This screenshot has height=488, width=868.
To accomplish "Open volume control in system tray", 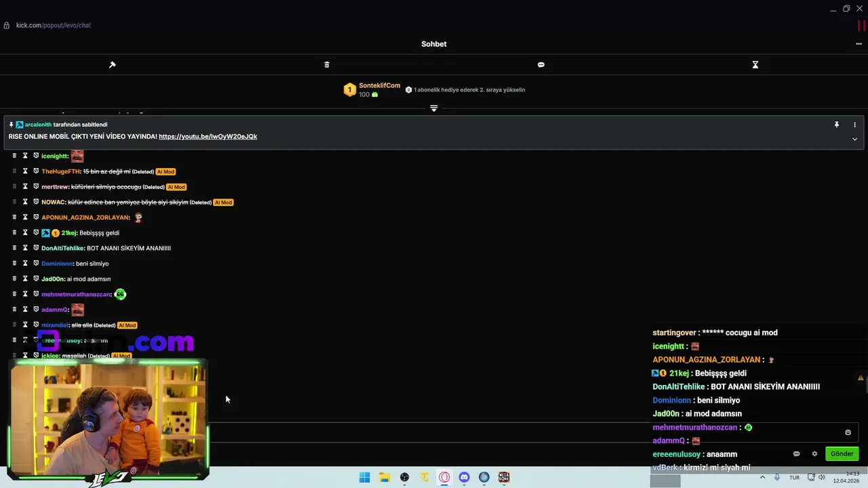I will [821, 477].
